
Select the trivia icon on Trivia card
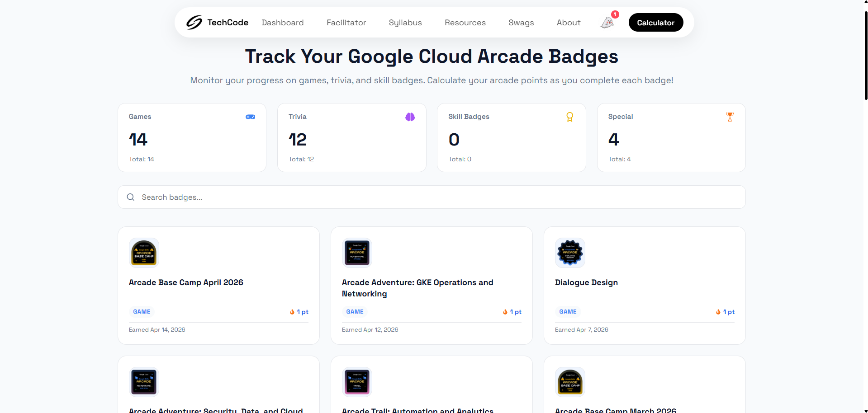click(x=410, y=117)
